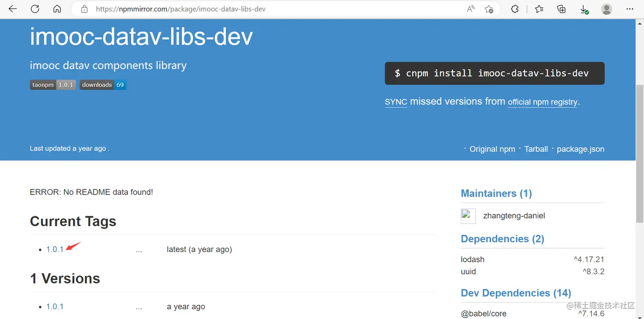The width and height of the screenshot is (644, 319).
Task: Click the page vertical scrollbar thumb
Action: coord(639,154)
